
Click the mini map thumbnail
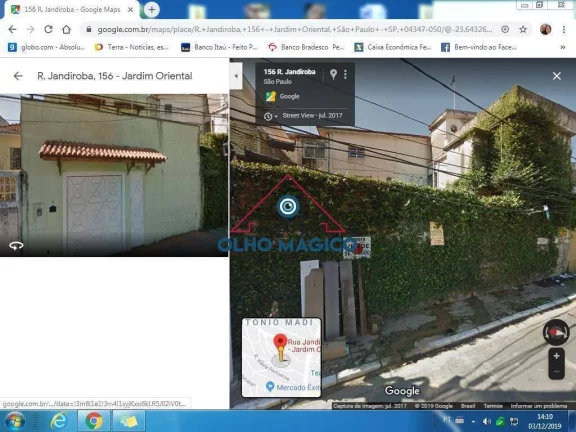tap(281, 357)
